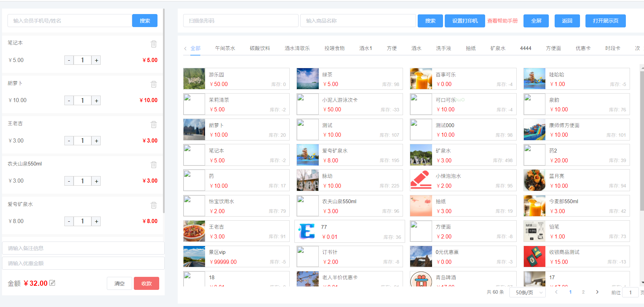Viewport: 644px width, 307px height.
Task: Select the 脉动 product card
Action: pos(350,180)
